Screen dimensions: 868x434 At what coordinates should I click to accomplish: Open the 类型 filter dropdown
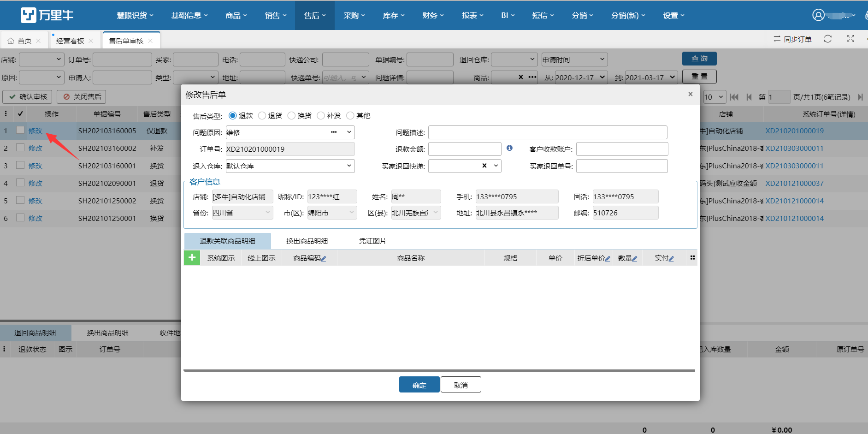[x=195, y=77]
